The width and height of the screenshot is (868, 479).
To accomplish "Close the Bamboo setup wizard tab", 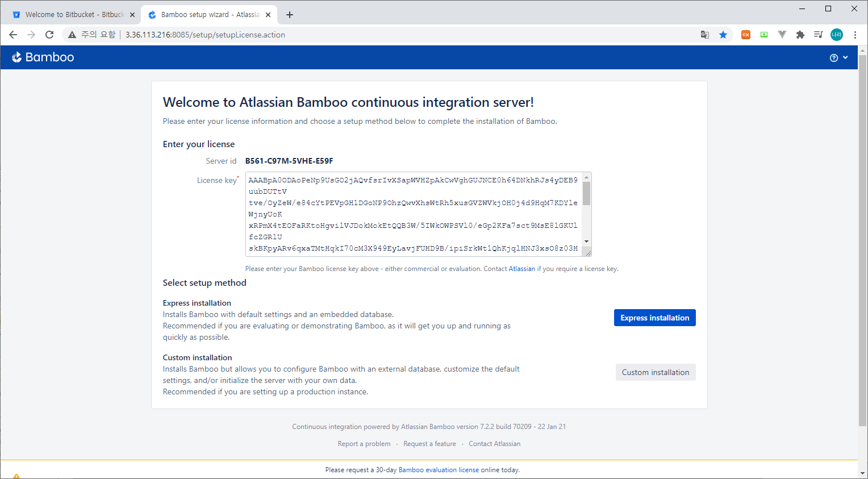I will [x=268, y=15].
